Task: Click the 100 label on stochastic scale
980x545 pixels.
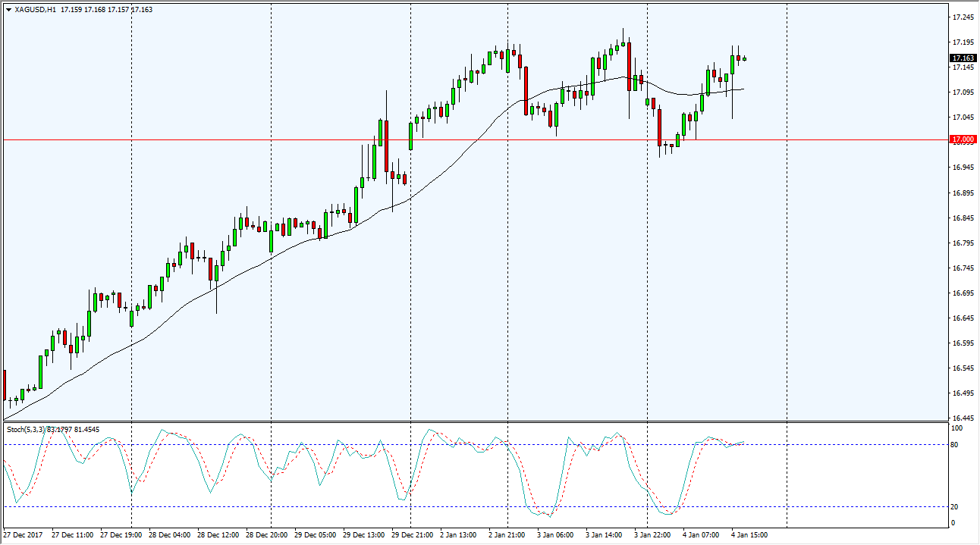Action: pos(956,429)
